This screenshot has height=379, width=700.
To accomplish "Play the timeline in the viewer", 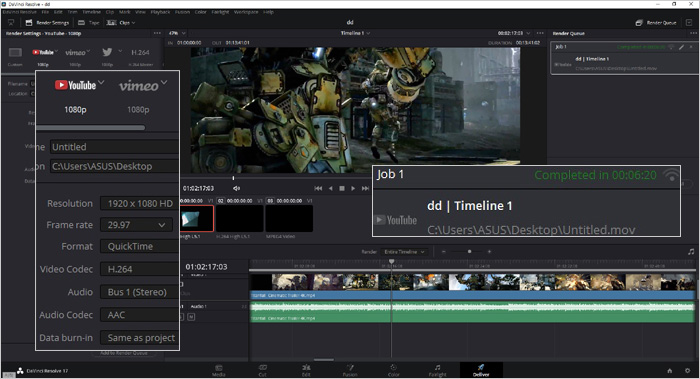I will tap(353, 188).
